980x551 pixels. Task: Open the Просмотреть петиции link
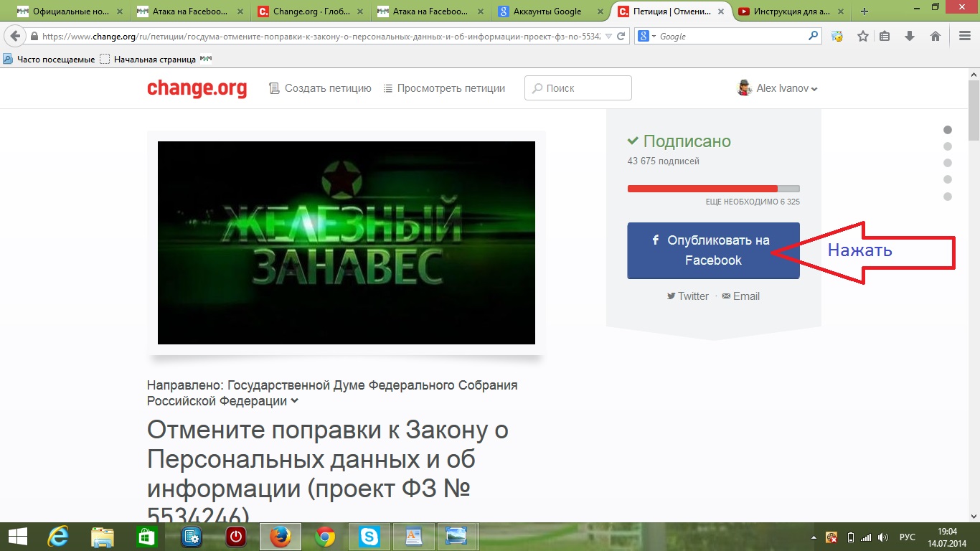point(444,88)
